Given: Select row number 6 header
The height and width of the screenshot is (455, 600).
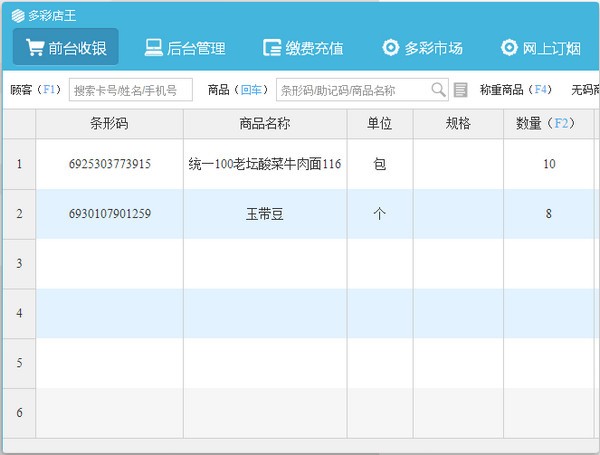Looking at the screenshot, I should (x=20, y=413).
